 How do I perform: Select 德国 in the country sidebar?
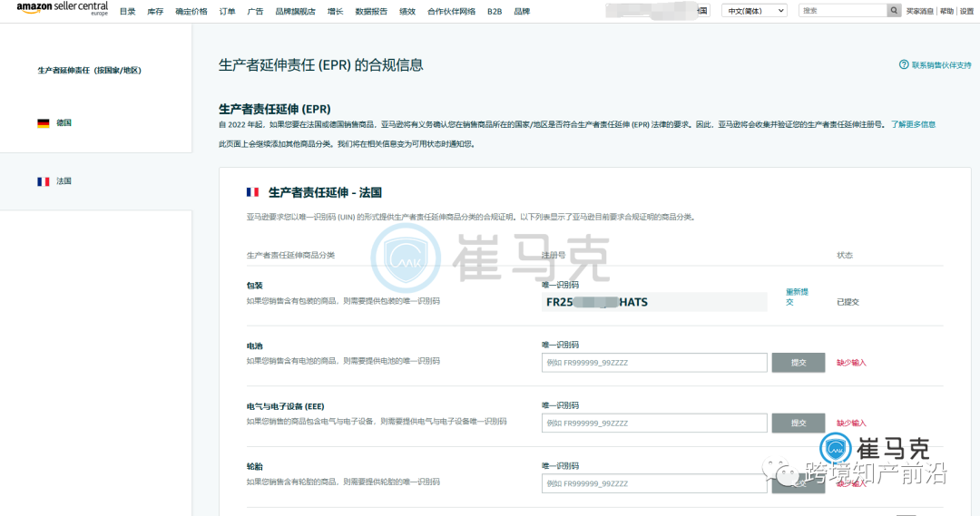(x=64, y=123)
